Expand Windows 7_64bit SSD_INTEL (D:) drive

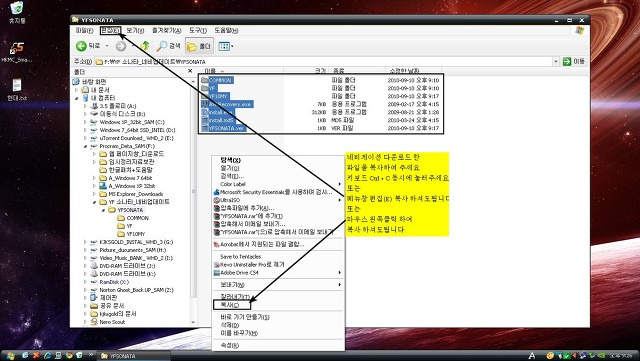tap(85, 130)
